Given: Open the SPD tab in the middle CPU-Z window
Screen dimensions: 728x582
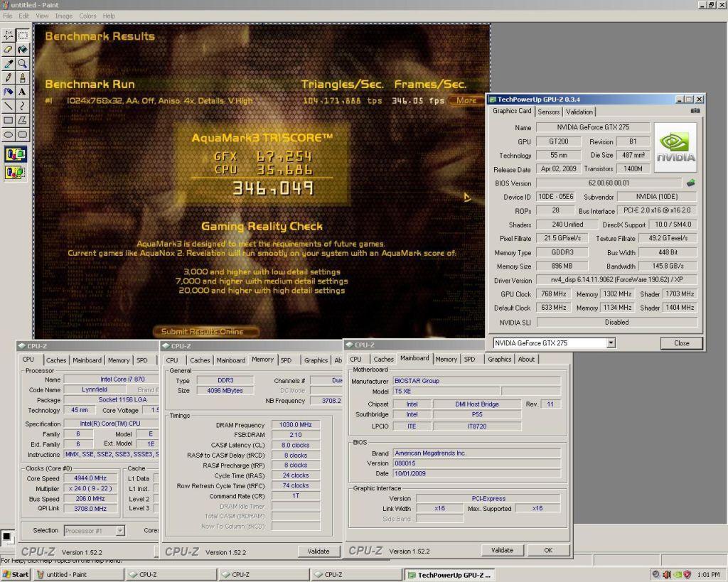Looking at the screenshot, I should click(x=286, y=360).
